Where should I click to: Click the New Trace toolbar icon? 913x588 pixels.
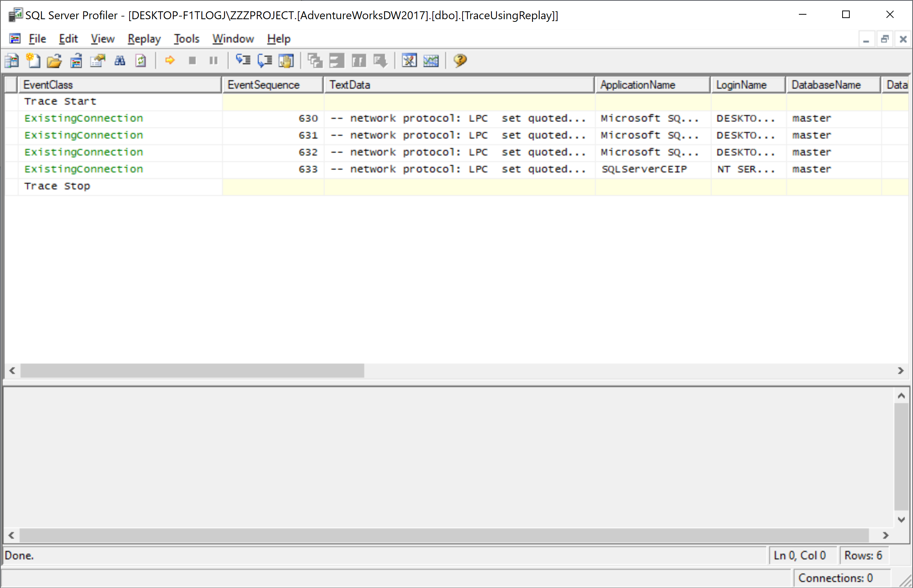(x=11, y=61)
